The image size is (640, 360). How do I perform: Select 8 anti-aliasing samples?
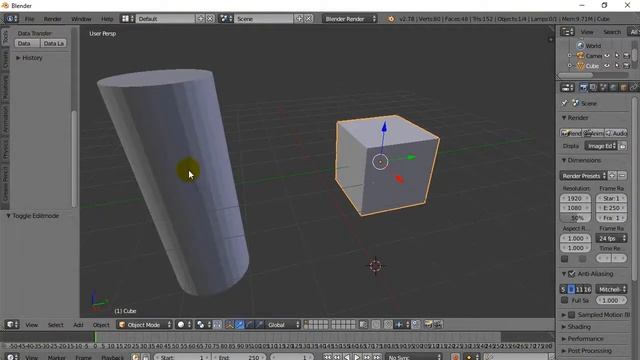[571, 289]
